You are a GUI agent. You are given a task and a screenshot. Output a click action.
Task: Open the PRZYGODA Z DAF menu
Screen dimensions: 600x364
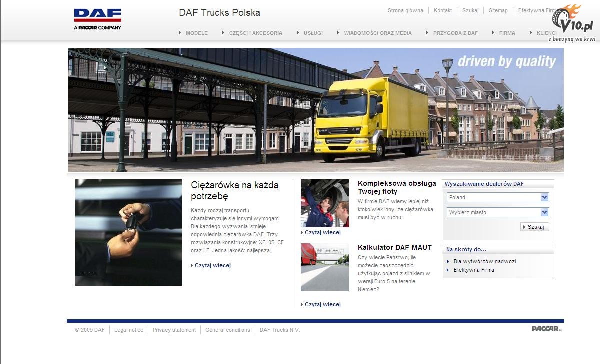[455, 33]
